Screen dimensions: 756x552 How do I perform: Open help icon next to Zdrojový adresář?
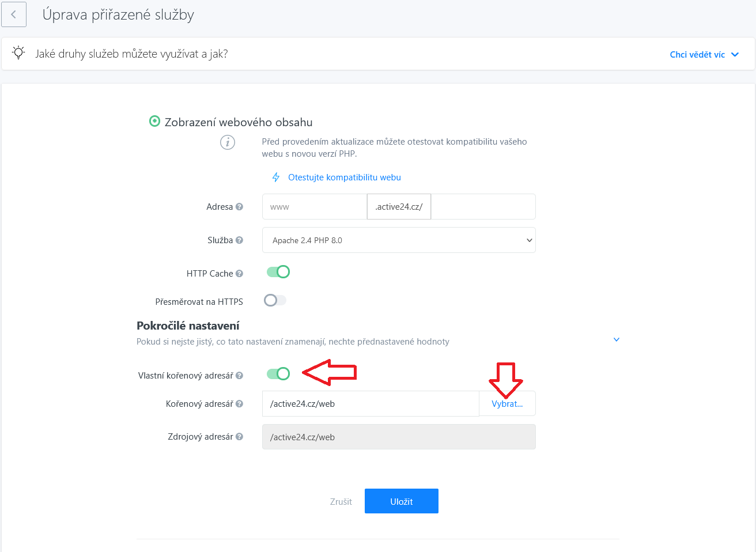point(239,437)
